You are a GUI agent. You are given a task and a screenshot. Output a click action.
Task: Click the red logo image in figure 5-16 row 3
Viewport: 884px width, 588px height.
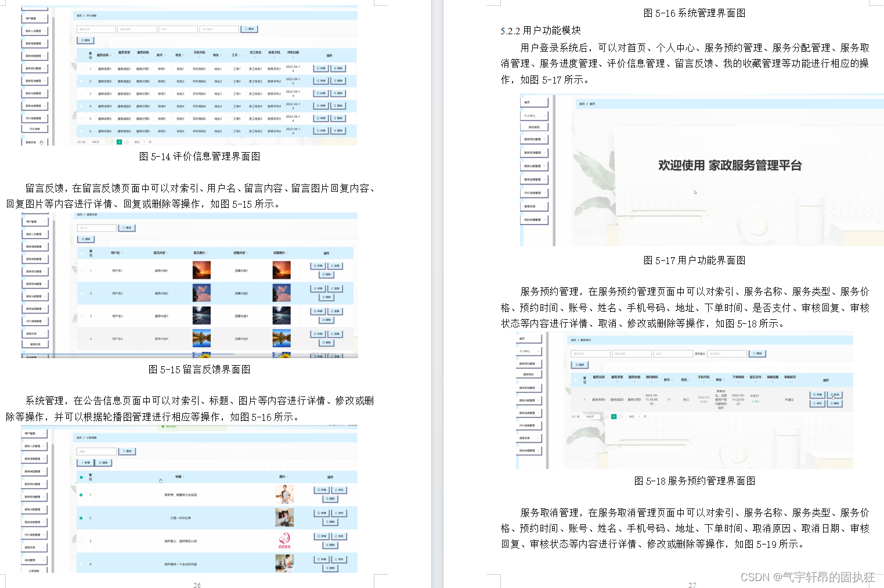click(x=284, y=540)
